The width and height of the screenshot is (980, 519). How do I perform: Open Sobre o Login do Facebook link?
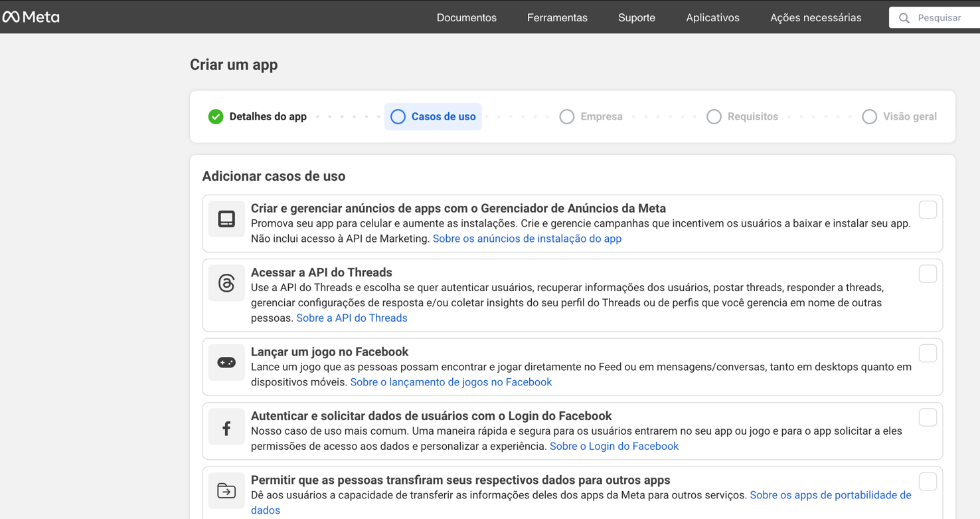pyautogui.click(x=613, y=446)
